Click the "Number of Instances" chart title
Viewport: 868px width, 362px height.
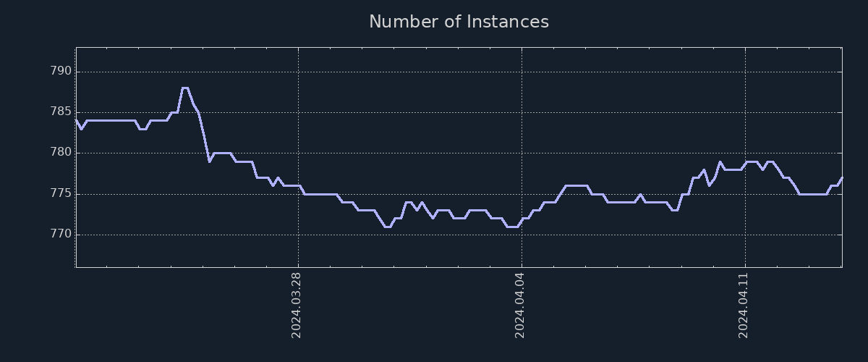coord(459,22)
